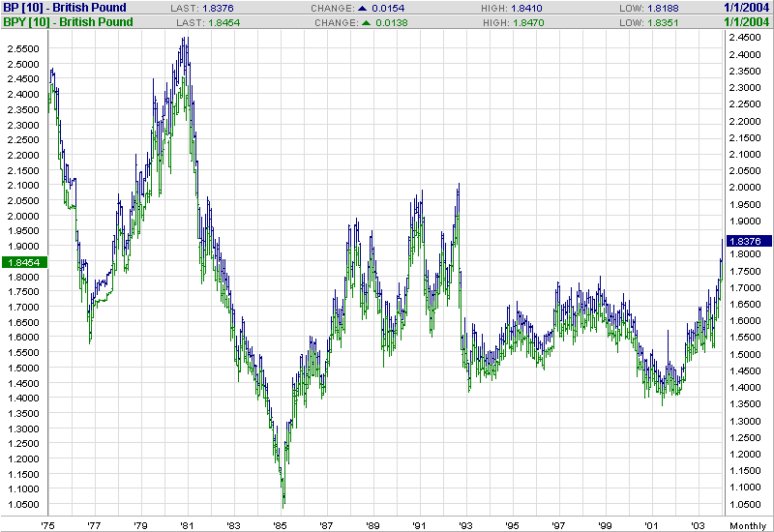Select the green 1.8454 price marker on left axis

[21, 262]
